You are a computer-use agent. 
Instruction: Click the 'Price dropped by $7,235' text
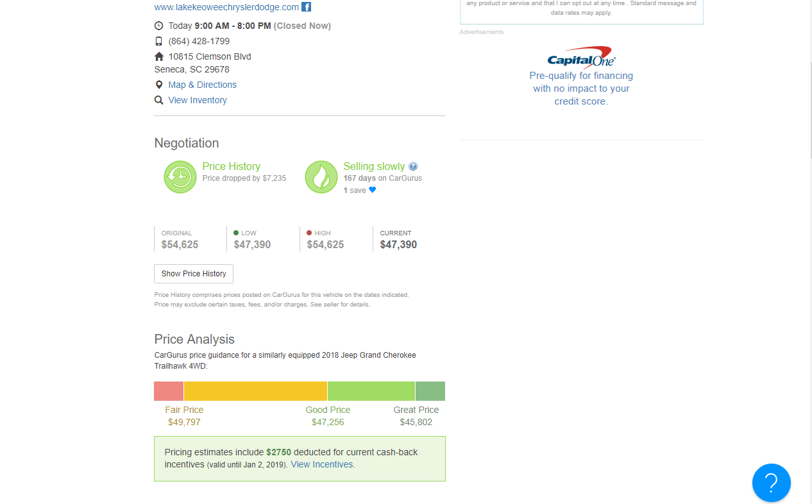click(x=244, y=178)
